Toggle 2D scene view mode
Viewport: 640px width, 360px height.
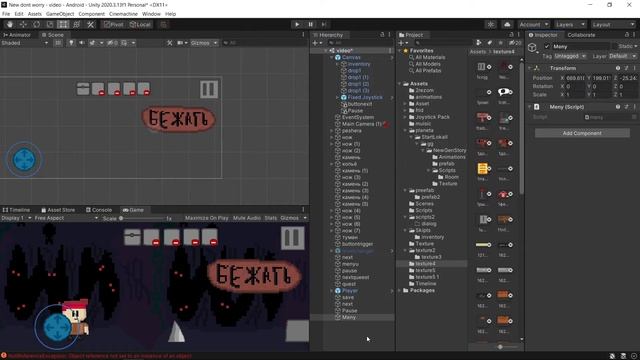[58, 43]
